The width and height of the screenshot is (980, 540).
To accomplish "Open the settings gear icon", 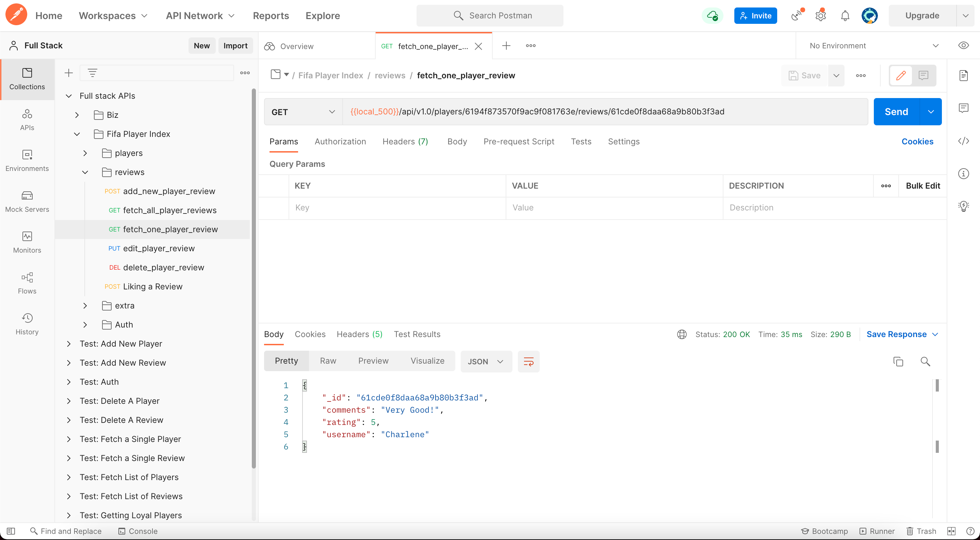I will coord(821,16).
